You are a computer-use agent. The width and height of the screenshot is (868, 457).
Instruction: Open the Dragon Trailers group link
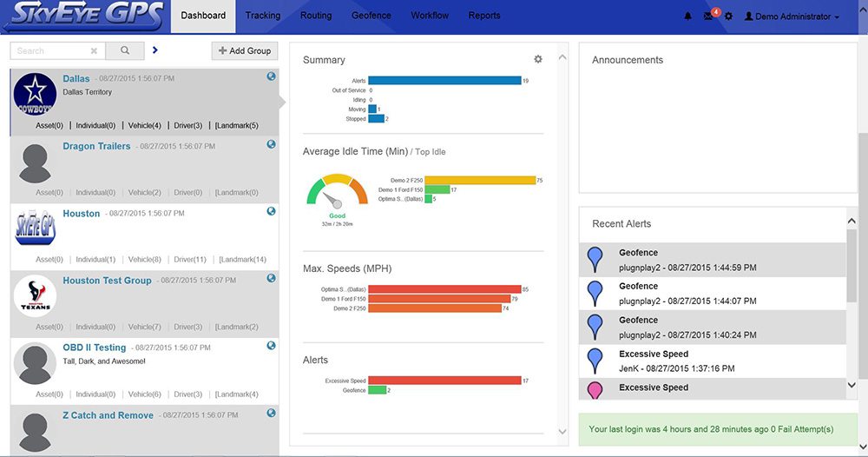click(96, 146)
